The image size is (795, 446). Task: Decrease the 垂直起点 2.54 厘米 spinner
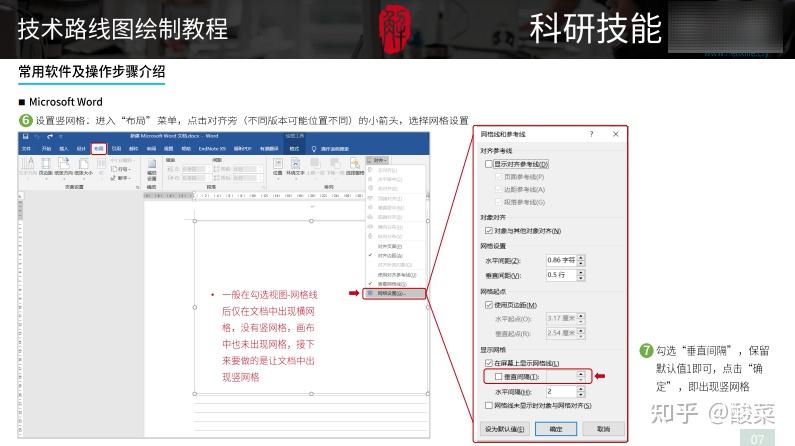coord(581,336)
